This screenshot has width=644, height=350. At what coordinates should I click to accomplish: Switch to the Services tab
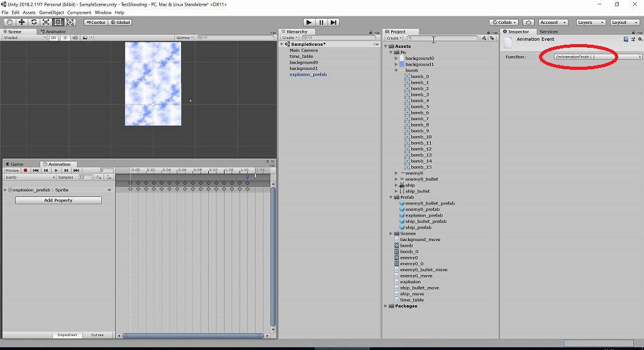click(548, 31)
